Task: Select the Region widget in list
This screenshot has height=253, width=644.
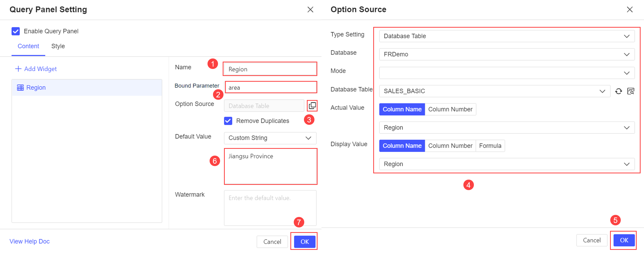Action: [87, 88]
